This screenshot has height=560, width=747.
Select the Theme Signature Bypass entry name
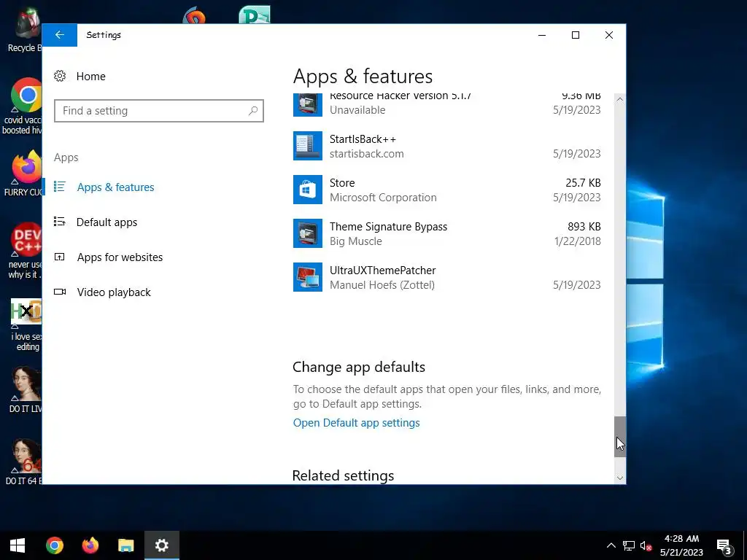[388, 227]
